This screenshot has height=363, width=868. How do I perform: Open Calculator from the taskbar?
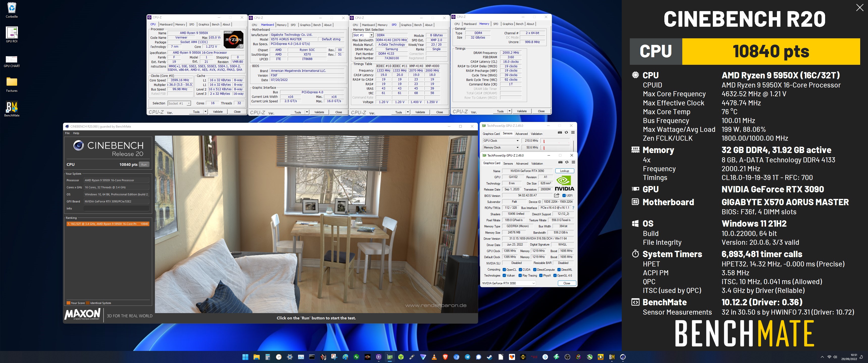pos(267,357)
